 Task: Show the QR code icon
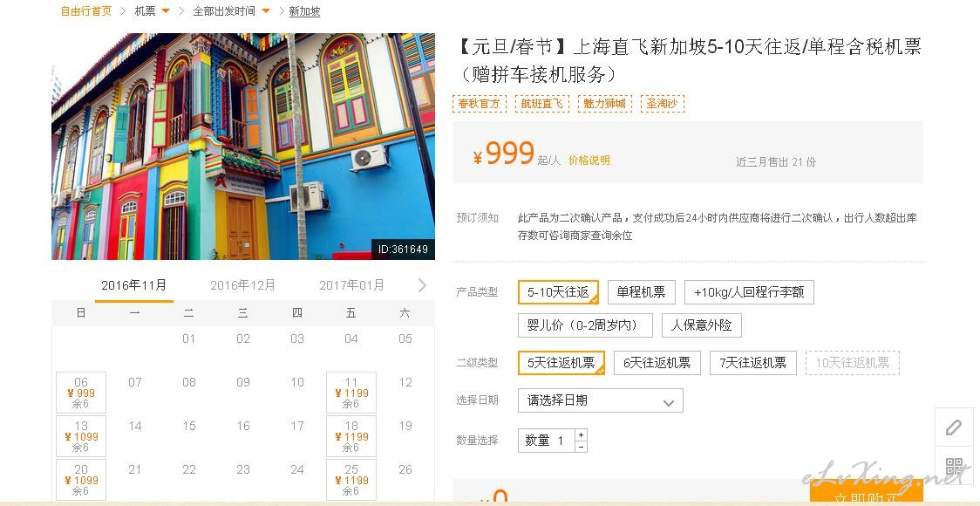point(954,466)
